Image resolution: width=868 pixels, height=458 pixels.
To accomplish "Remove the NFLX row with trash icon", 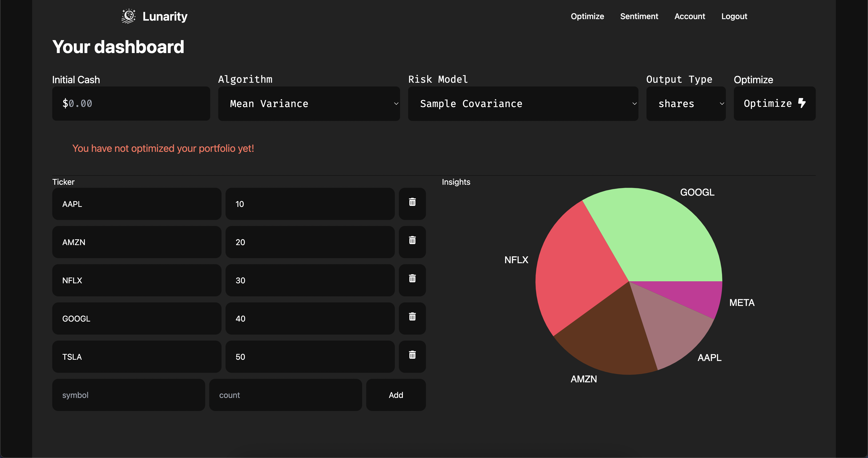I will pos(412,279).
